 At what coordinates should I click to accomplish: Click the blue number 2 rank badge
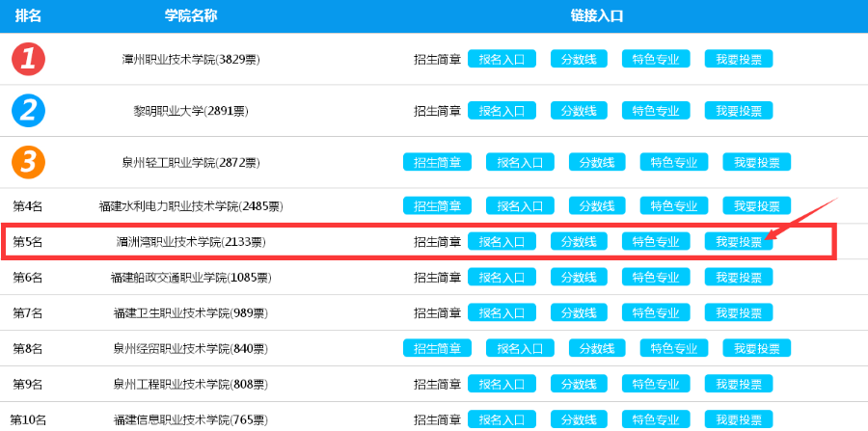point(28,110)
